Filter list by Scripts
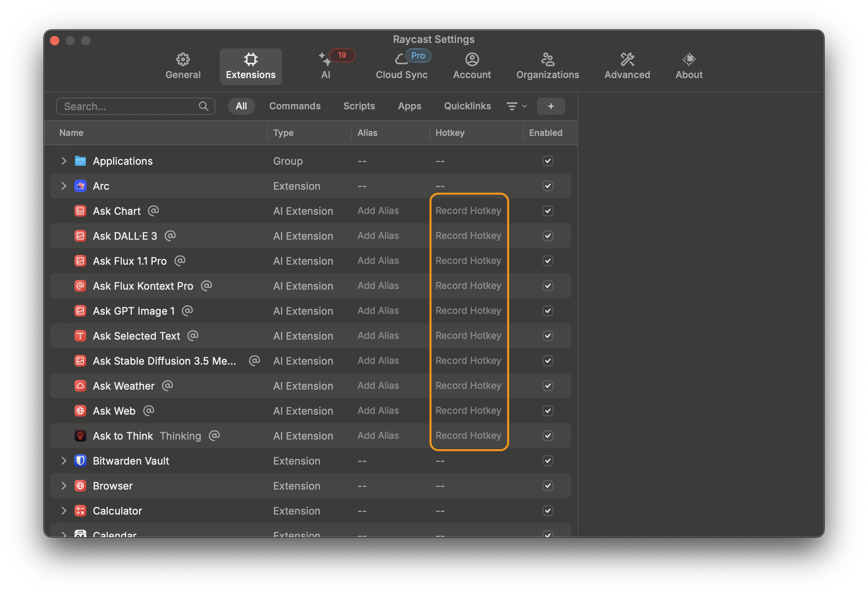This screenshot has height=595, width=868. (359, 106)
